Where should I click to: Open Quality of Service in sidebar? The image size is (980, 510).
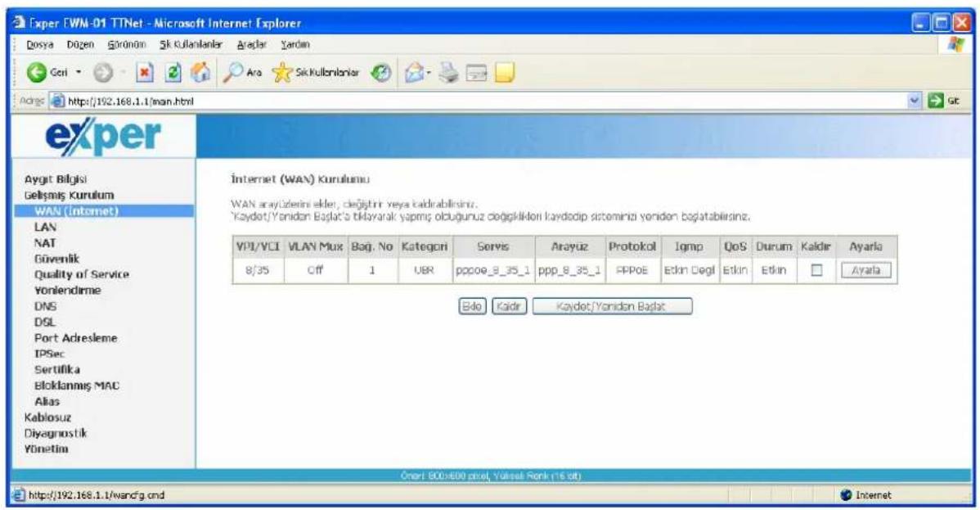(81, 275)
